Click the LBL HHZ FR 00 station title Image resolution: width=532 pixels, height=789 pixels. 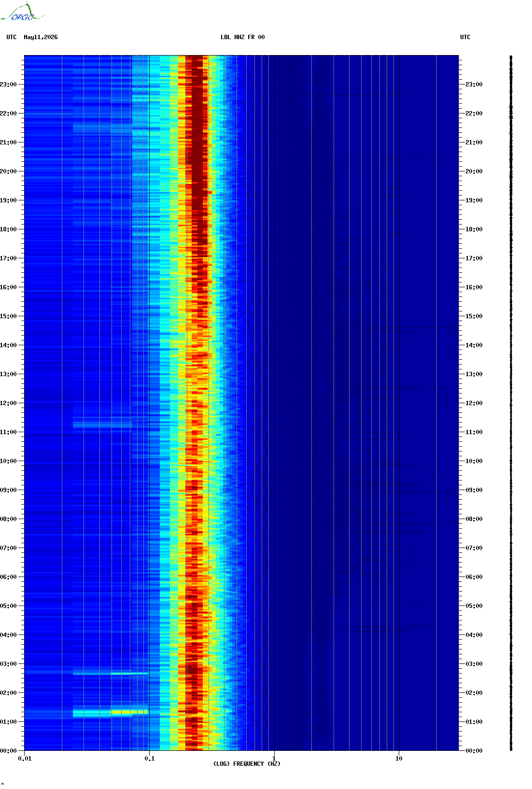click(x=243, y=37)
